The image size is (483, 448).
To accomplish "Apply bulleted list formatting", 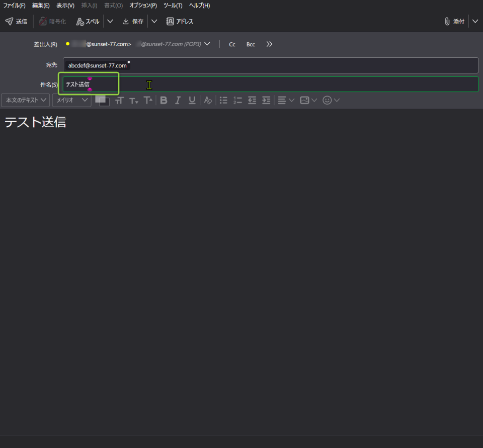I will (224, 100).
